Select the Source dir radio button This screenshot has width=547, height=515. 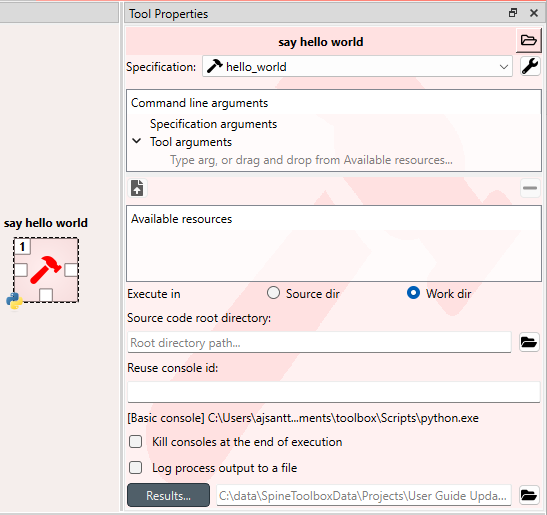(x=274, y=293)
